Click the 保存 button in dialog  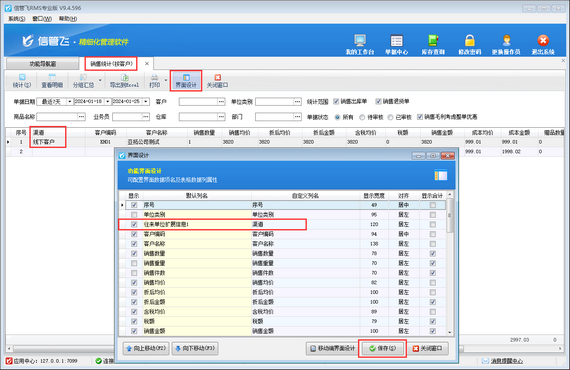click(x=382, y=348)
